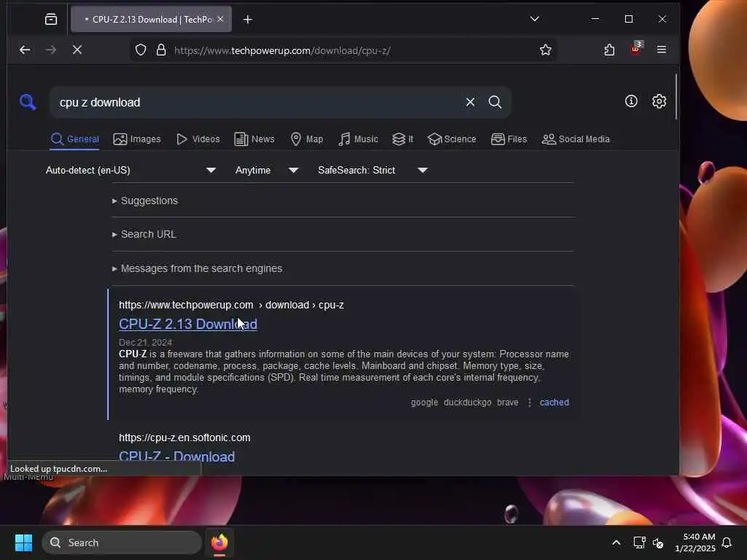The width and height of the screenshot is (747, 560).
Task: Open the Windows Start menu
Action: pos(23,542)
